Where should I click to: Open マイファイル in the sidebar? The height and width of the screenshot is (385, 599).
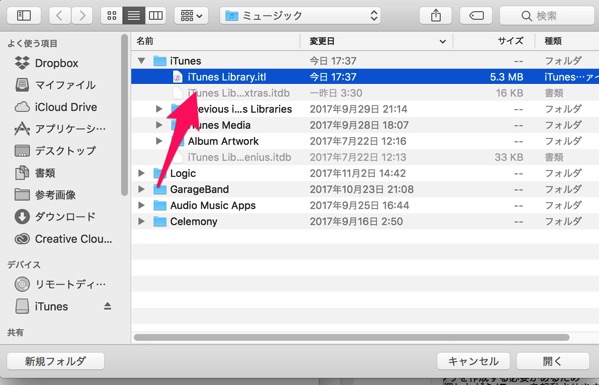point(55,85)
